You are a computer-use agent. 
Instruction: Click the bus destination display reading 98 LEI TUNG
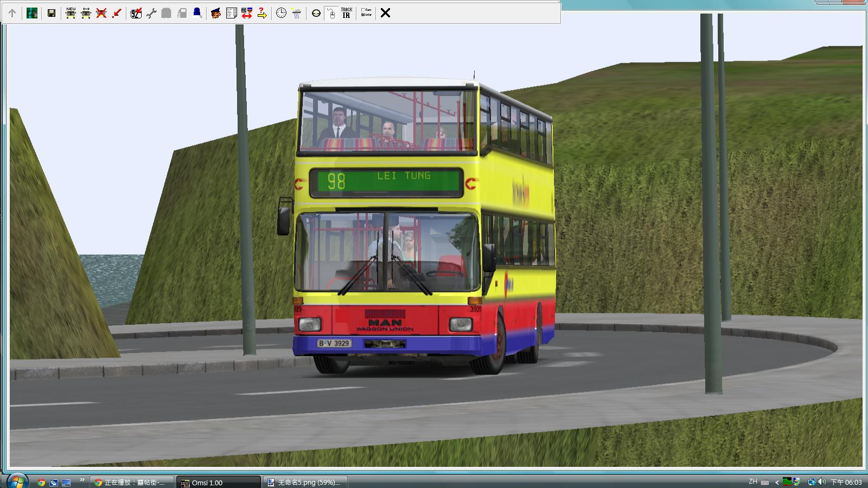386,182
